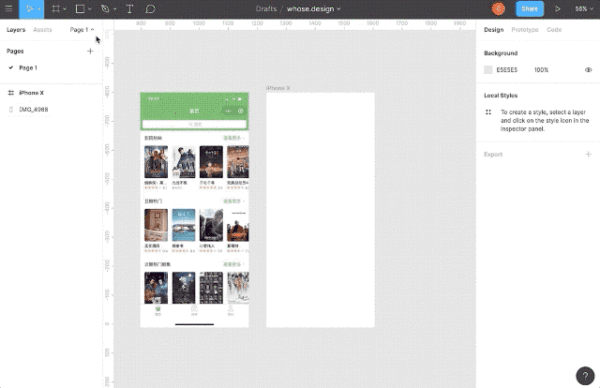Click the frame icon beside iPhone X layer
Screen dimensions: 600x388
[x=11, y=93]
